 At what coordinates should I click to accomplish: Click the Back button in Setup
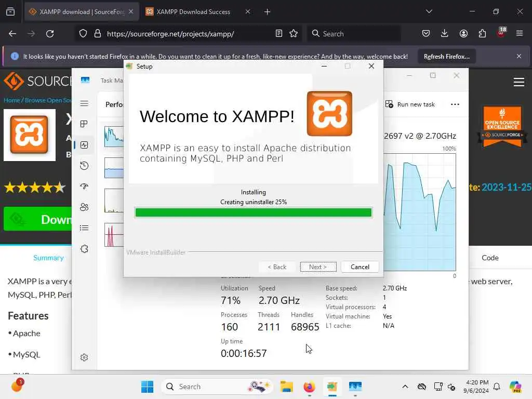277,267
